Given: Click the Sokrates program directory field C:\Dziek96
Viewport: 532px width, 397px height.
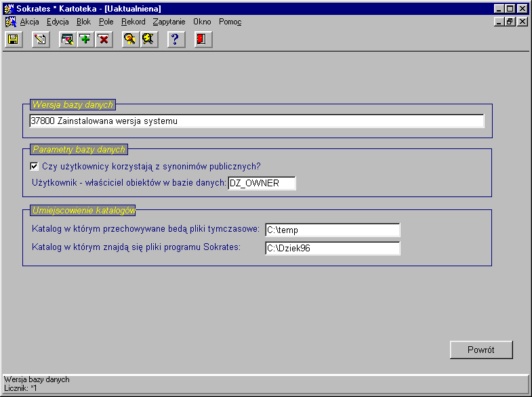Looking at the screenshot, I should click(x=333, y=248).
